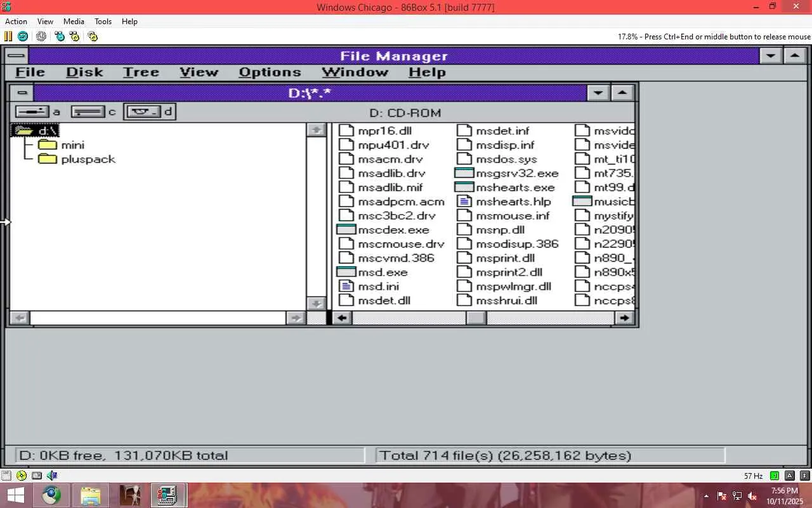Click the mshearts.exe program icon
The height and width of the screenshot is (508, 812).
(464, 187)
